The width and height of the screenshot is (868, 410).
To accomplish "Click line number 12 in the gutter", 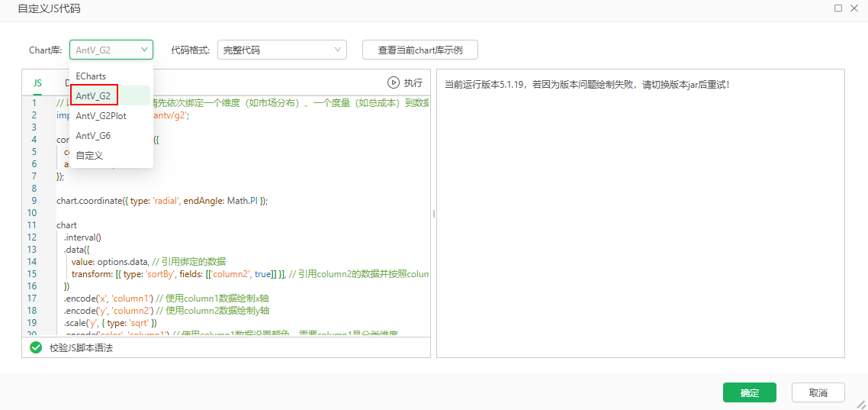I will pos(31,237).
